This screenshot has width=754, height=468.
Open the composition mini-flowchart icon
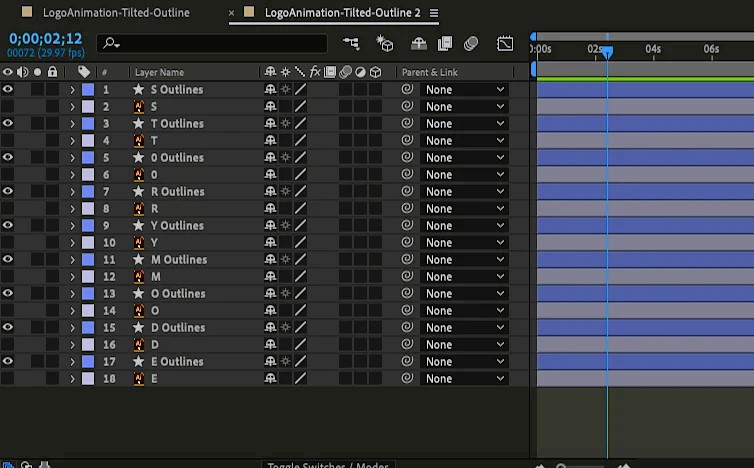pyautogui.click(x=352, y=44)
